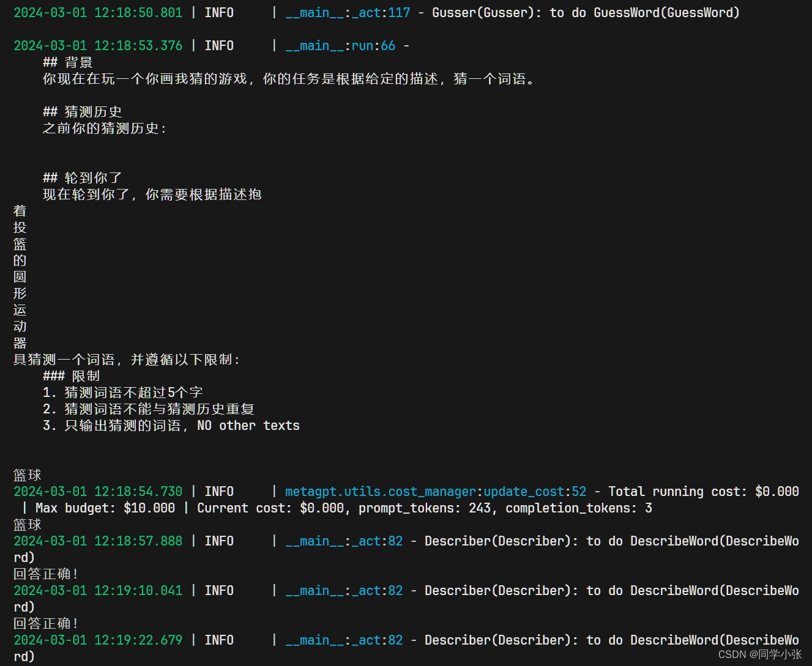
Task: Click the line '现在轮到你了，你需要根据描述抱'
Action: (x=152, y=194)
